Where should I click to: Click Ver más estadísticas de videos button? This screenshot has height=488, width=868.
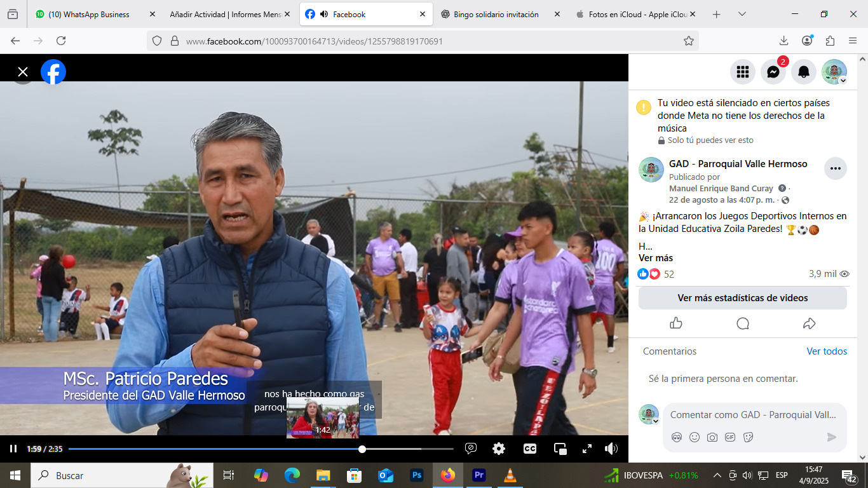coord(742,298)
